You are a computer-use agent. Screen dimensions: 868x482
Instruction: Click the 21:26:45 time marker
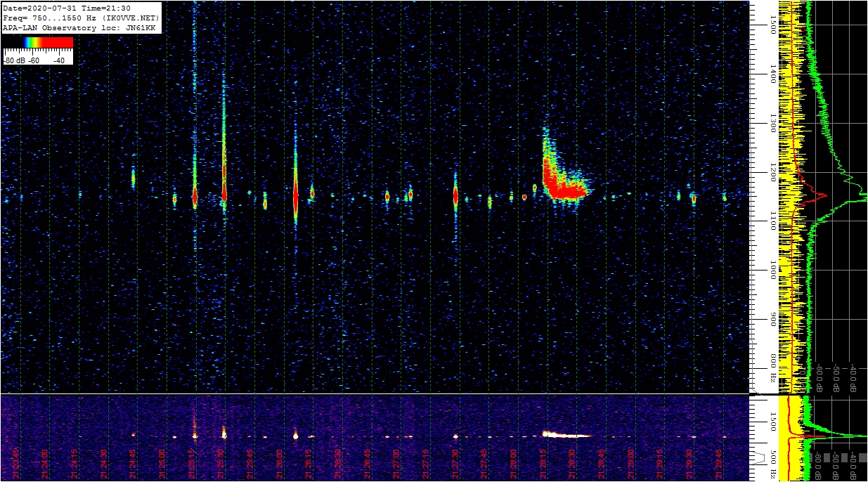point(368,464)
